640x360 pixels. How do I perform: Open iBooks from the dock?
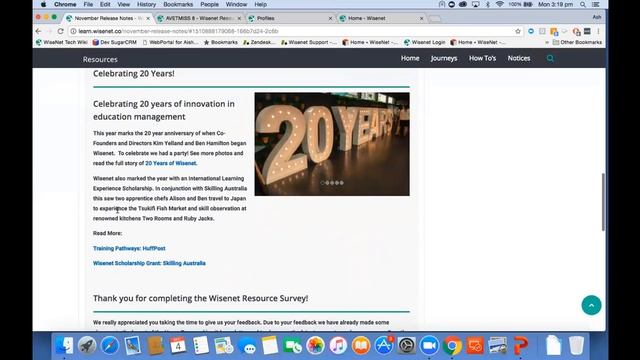pyautogui.click(x=361, y=345)
